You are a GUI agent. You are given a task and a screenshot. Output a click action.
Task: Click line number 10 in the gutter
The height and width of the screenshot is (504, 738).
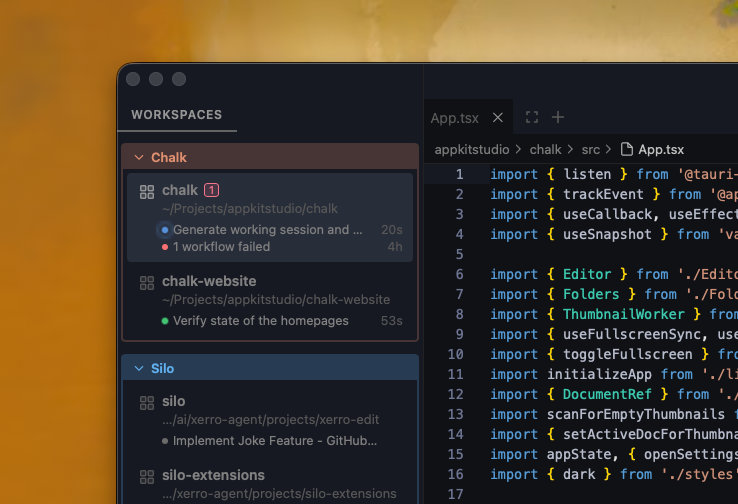point(456,354)
